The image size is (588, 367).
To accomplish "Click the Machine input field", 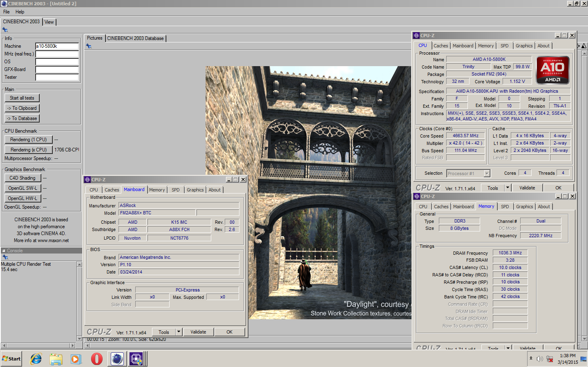I will [x=57, y=46].
